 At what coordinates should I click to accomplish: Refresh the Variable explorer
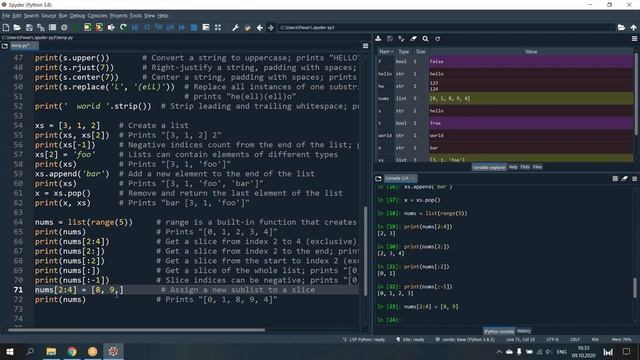[x=438, y=38]
